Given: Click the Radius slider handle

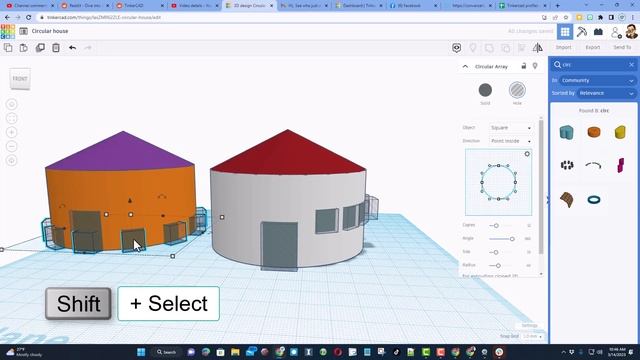Looking at the screenshot, I should point(498,266).
